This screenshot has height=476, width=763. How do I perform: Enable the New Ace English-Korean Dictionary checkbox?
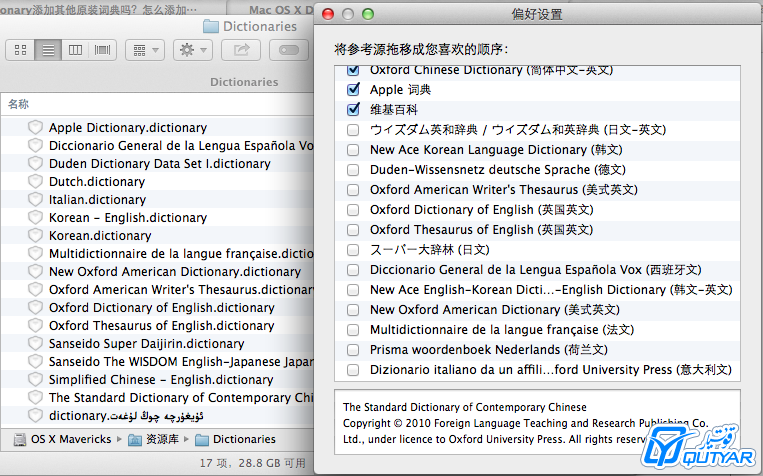tap(353, 290)
